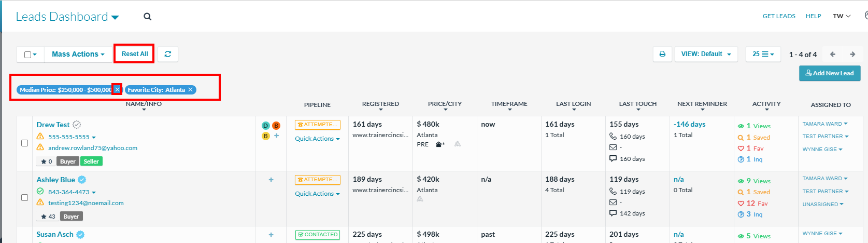
Task: Click the orange B tag circle
Action: [x=276, y=126]
